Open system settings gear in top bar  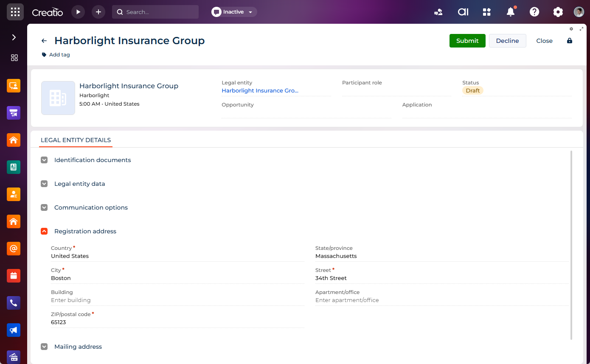(558, 12)
